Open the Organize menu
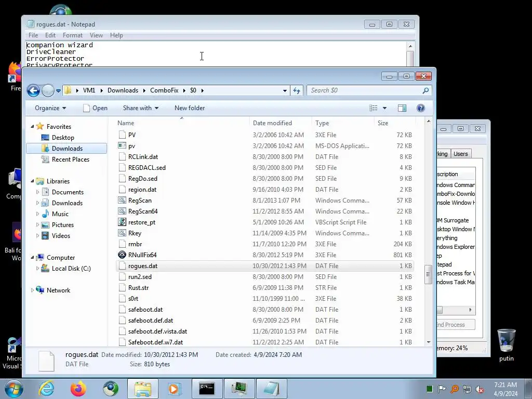 click(50, 108)
